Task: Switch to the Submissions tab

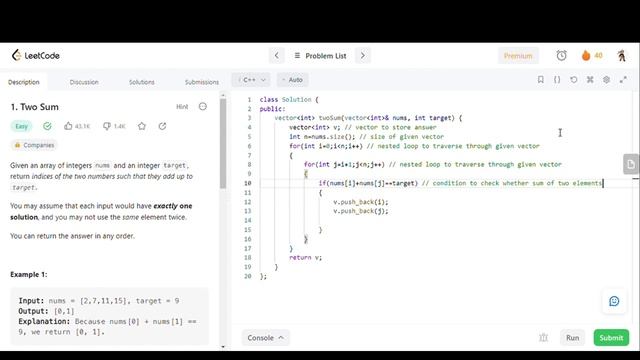Action: [202, 82]
